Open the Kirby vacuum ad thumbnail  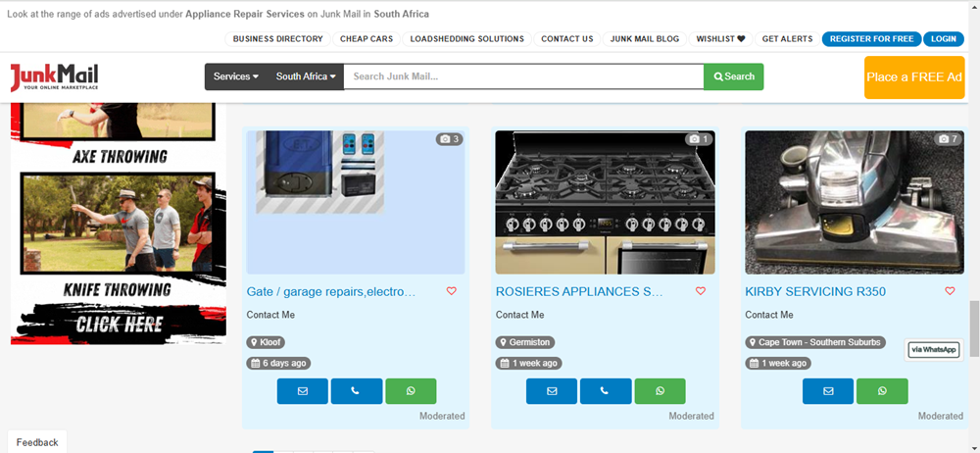(855, 202)
